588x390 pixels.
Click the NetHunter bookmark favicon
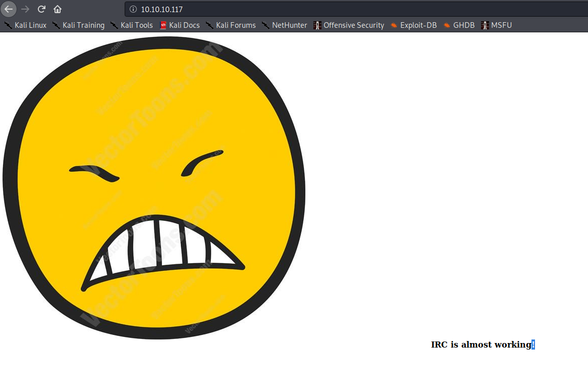tap(265, 25)
